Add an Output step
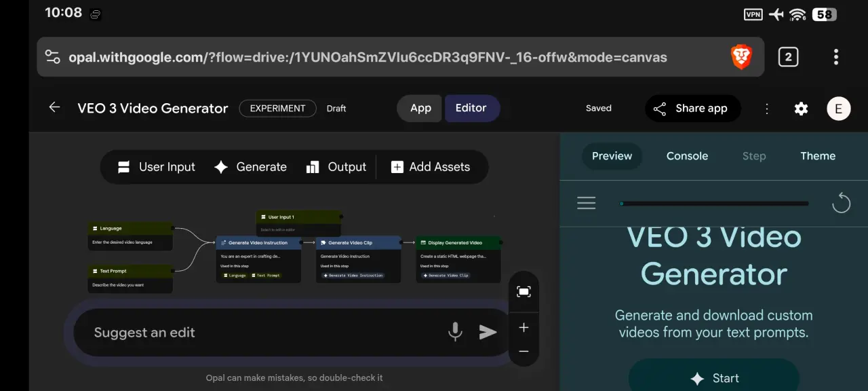Image resolution: width=868 pixels, height=391 pixels. tap(336, 167)
